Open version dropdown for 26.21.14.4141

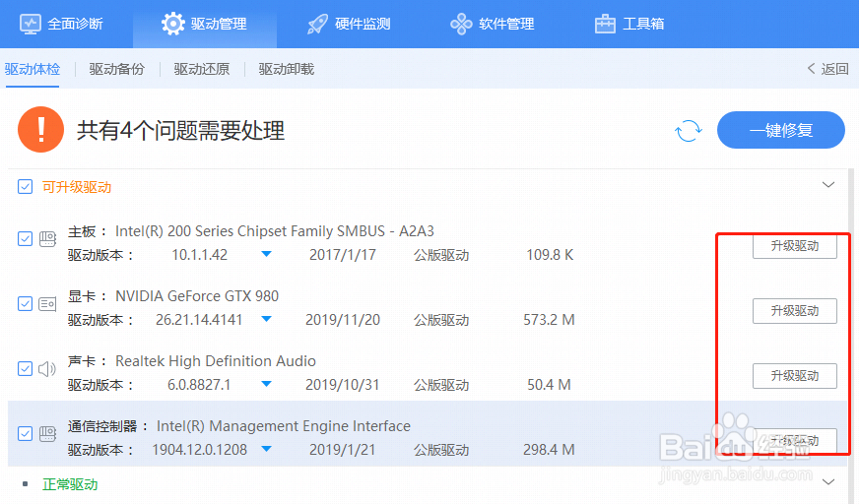tap(266, 319)
